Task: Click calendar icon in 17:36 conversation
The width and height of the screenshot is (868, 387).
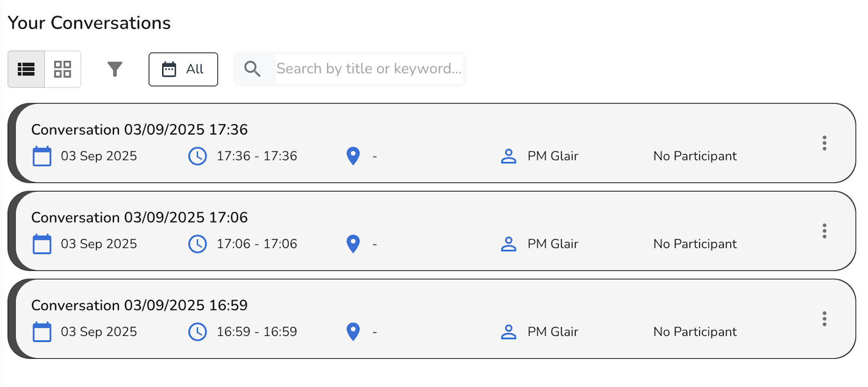Action: pos(42,156)
